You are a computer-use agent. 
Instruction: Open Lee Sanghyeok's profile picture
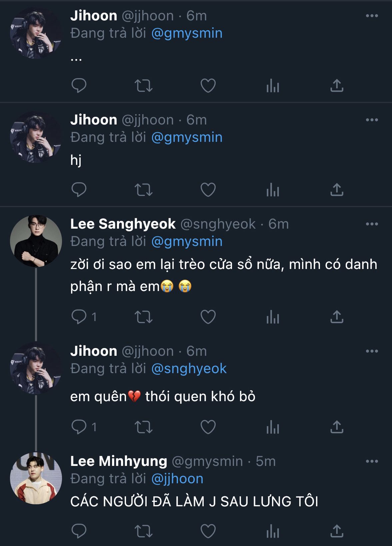point(36,241)
